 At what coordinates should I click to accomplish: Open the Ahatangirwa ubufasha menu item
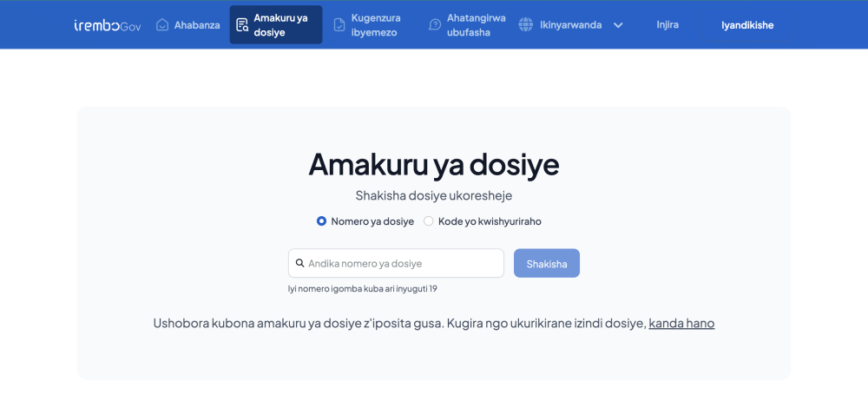click(x=475, y=25)
